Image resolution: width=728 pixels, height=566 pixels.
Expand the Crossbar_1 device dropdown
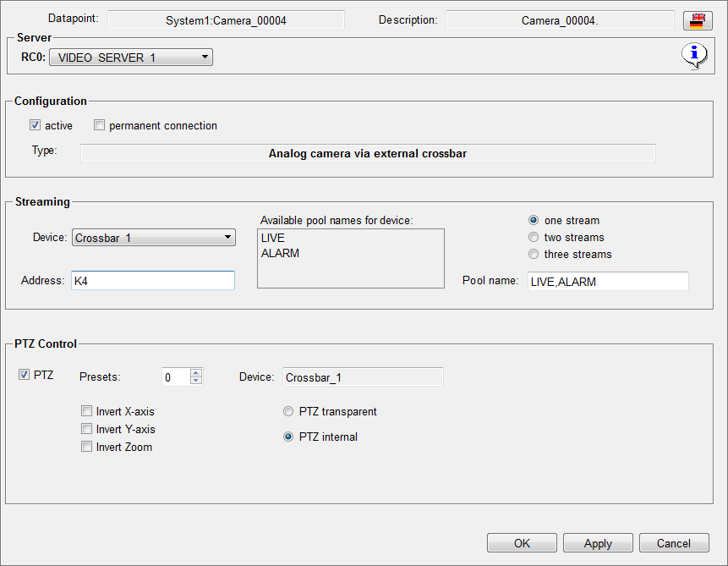[x=153, y=238]
